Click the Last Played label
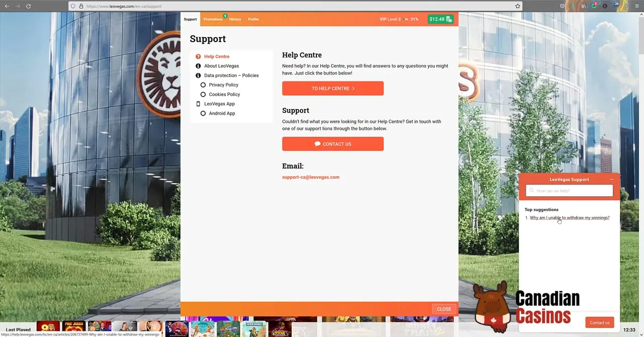 click(18, 330)
